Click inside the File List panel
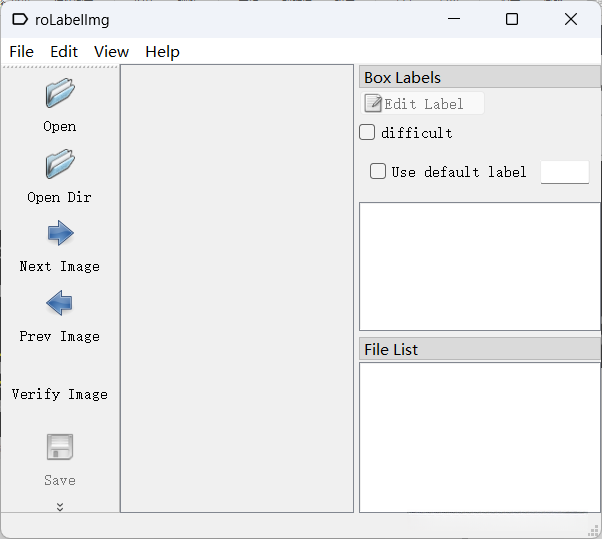 pyautogui.click(x=479, y=437)
